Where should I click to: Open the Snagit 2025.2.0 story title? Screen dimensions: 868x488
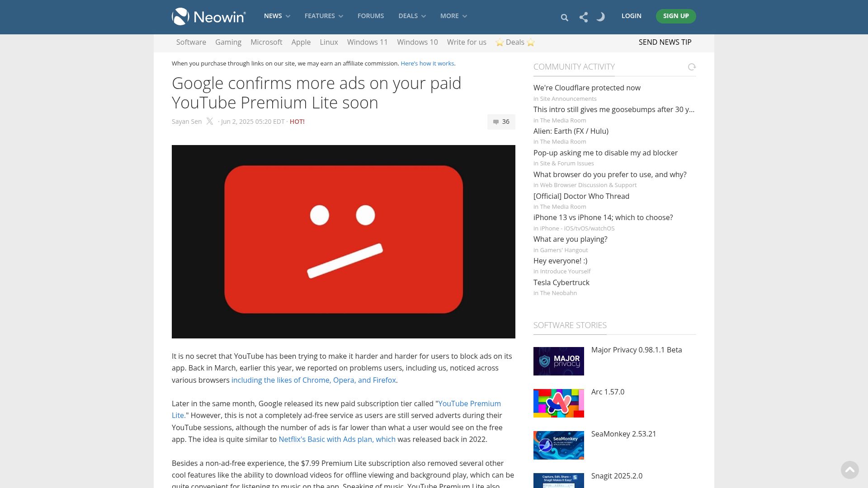point(617,476)
